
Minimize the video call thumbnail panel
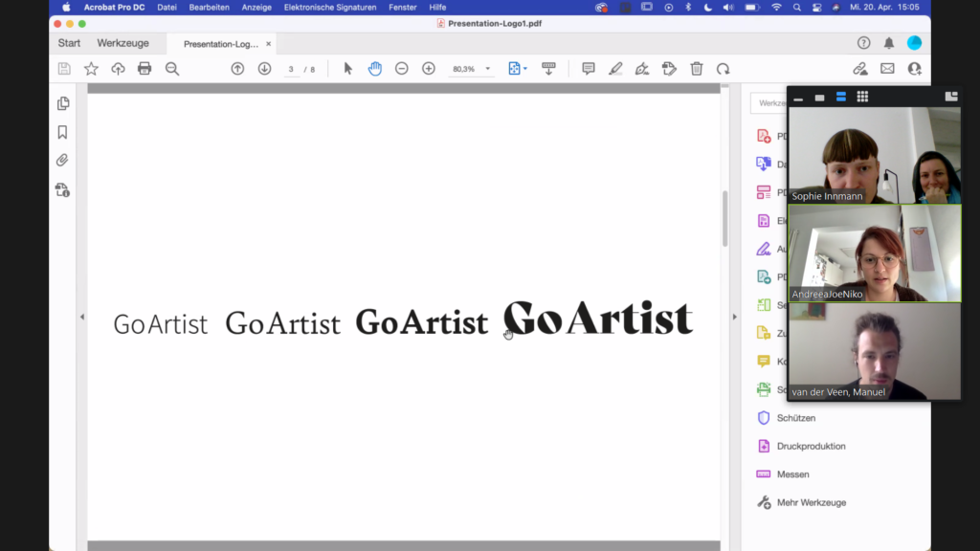[798, 98]
